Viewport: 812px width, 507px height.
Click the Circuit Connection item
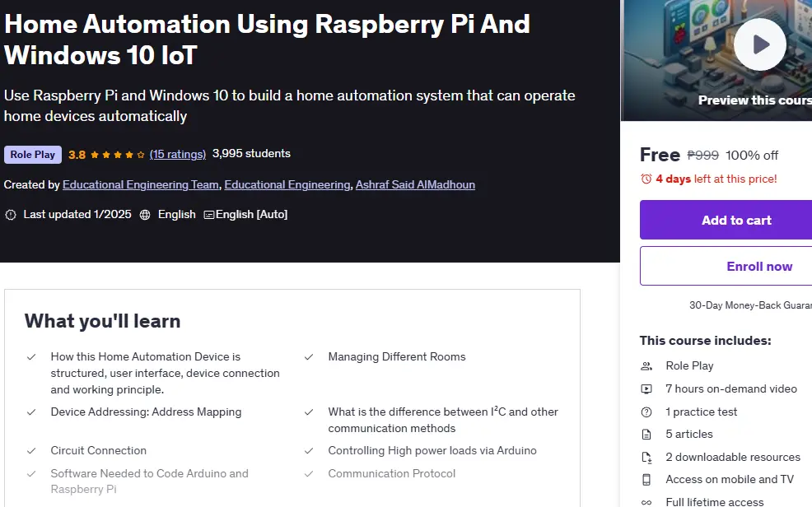click(x=98, y=450)
